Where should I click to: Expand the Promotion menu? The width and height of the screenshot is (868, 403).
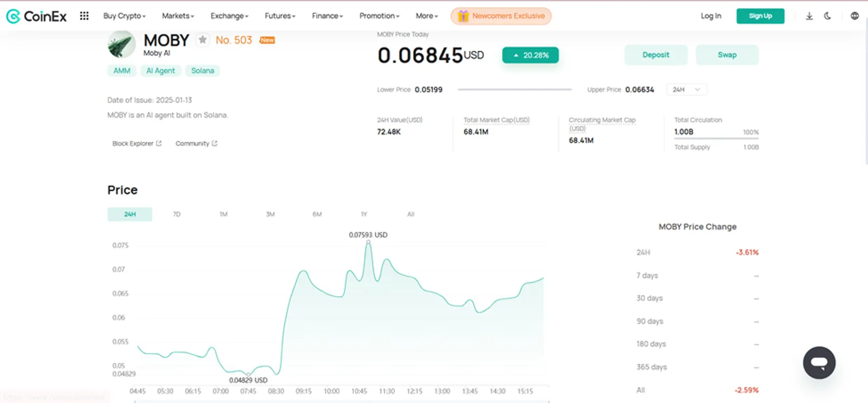coord(379,16)
